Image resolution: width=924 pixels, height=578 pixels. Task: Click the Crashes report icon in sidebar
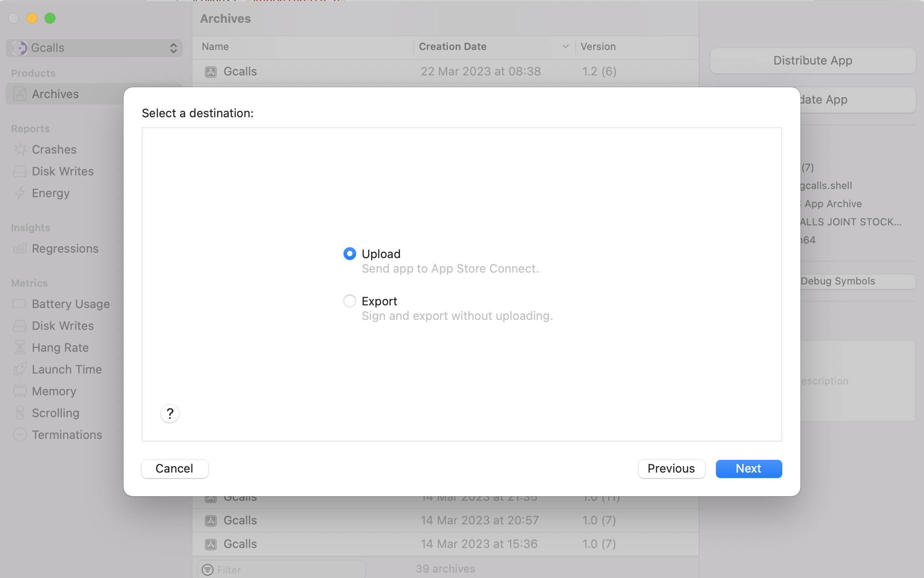pos(20,149)
